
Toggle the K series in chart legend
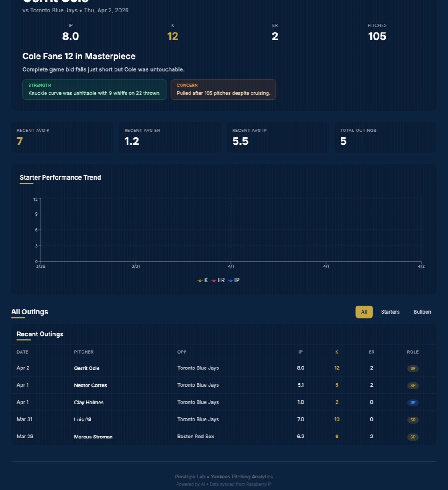203,280
